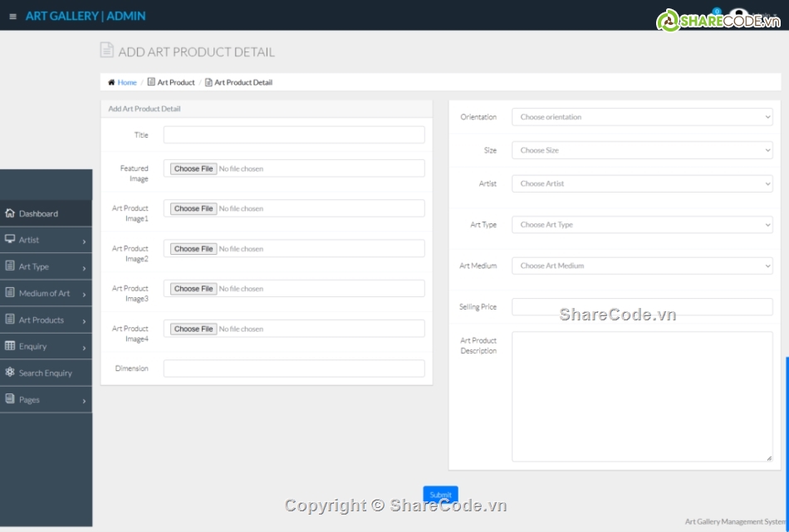The image size is (789, 532).
Task: Click into the Selling Price field
Action: [x=642, y=307]
